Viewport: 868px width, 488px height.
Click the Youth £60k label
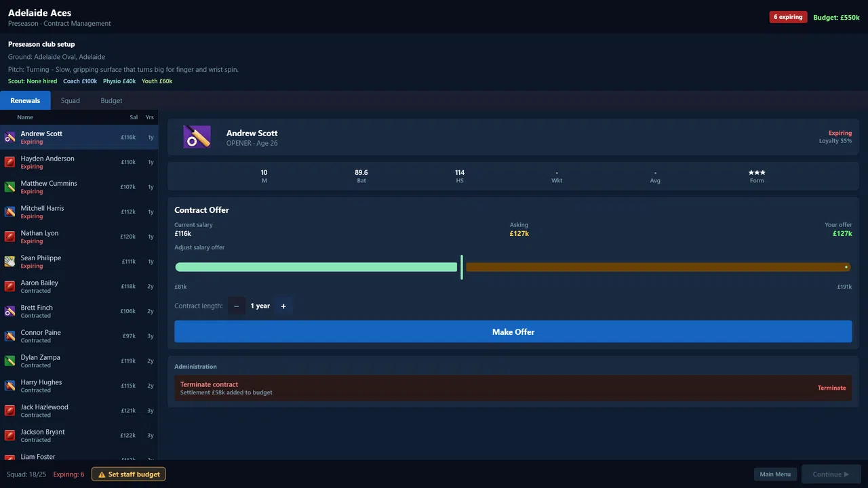[157, 81]
